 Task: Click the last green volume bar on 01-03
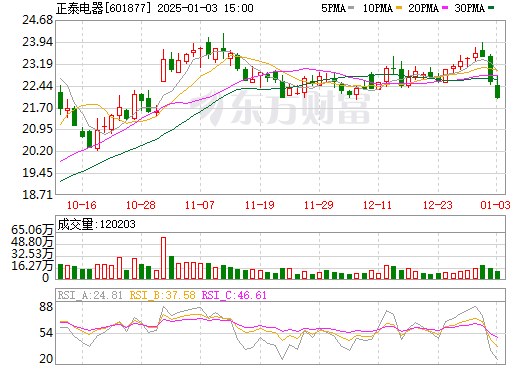click(498, 275)
